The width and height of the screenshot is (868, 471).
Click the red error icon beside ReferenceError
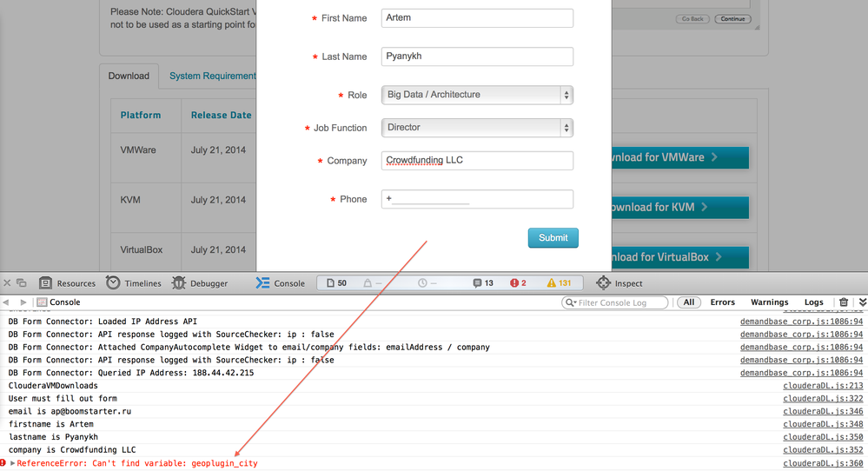[x=3, y=463]
